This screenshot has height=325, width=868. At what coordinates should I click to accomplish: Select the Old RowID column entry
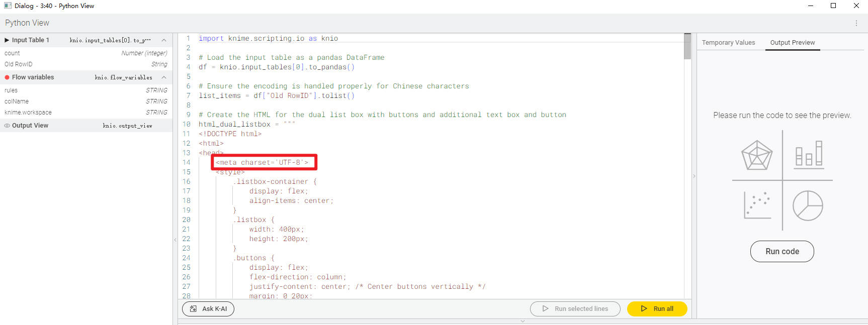pyautogui.click(x=19, y=64)
